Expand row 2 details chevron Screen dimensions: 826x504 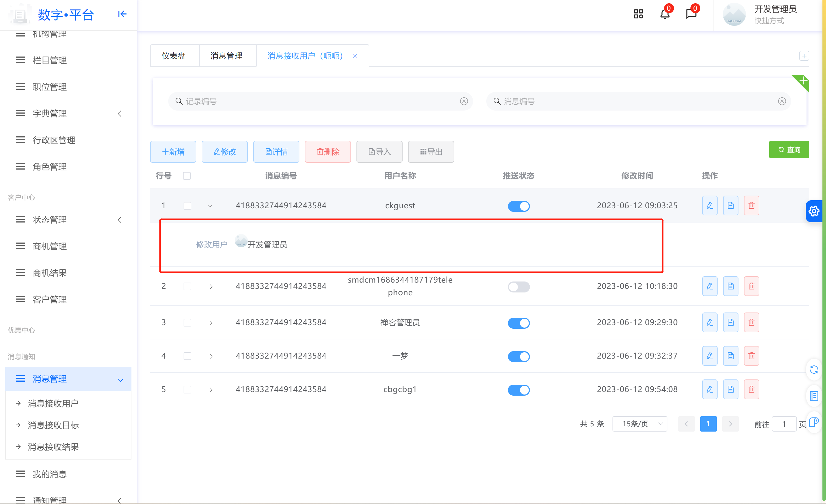[x=211, y=287]
